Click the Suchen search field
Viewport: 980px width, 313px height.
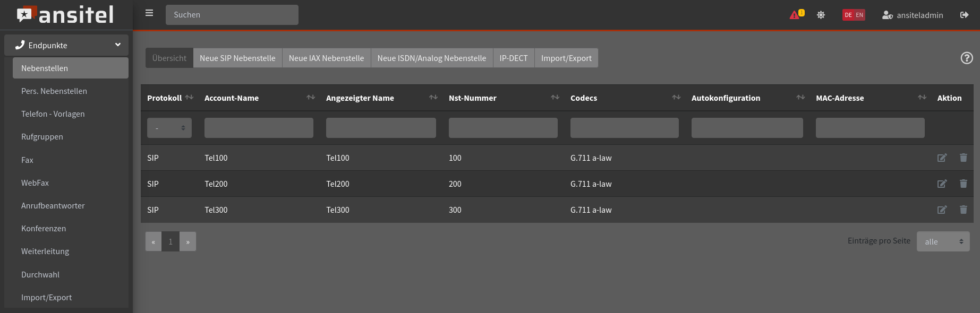(x=232, y=15)
